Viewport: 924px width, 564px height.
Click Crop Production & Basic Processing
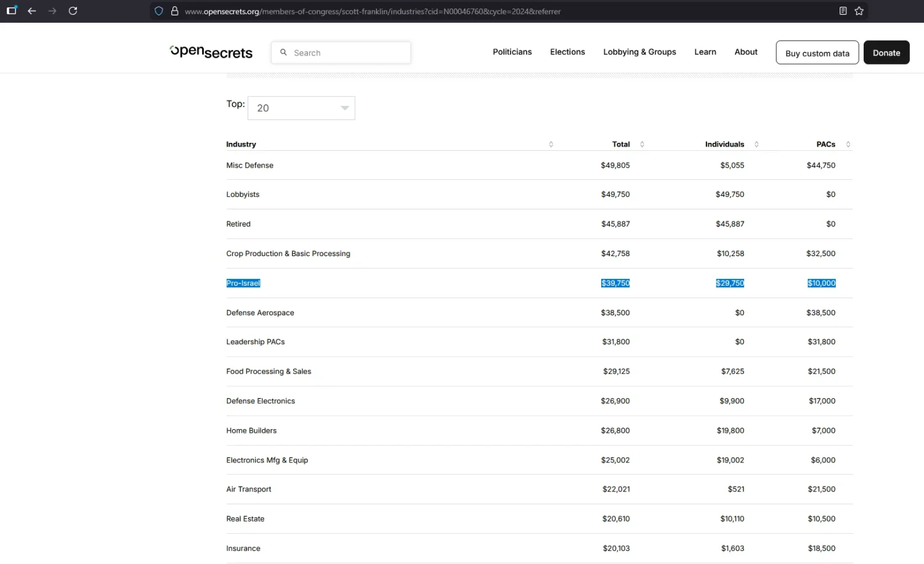pos(288,254)
